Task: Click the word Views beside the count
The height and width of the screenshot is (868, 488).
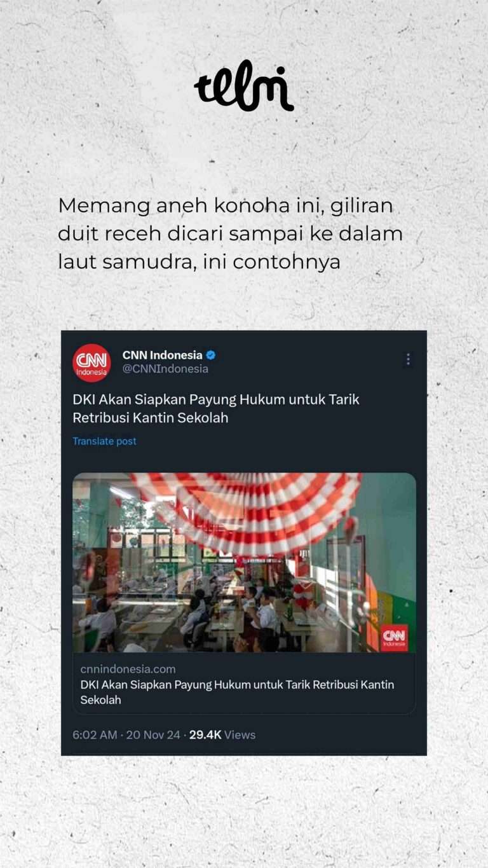Action: tap(240, 734)
